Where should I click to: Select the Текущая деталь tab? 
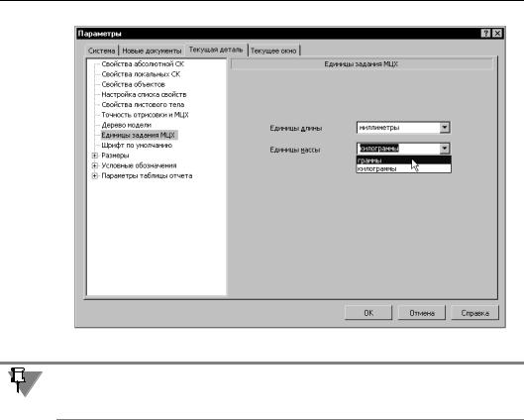[x=216, y=50]
